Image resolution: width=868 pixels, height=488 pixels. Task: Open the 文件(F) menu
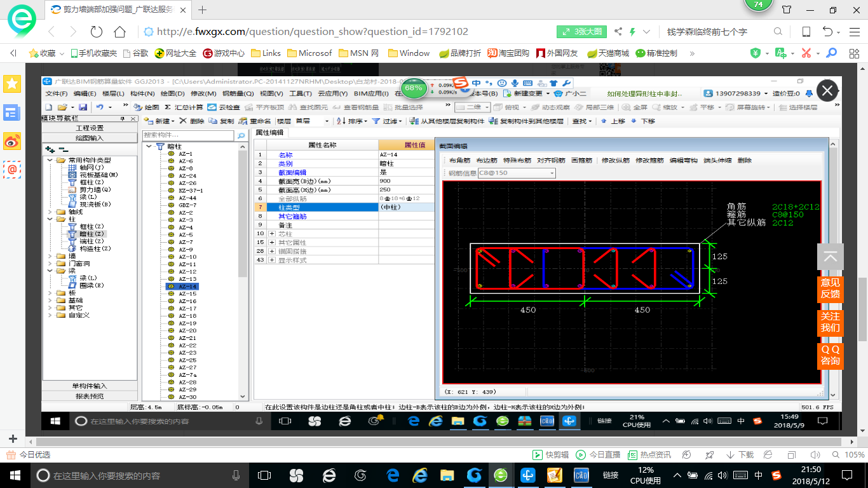(57, 93)
